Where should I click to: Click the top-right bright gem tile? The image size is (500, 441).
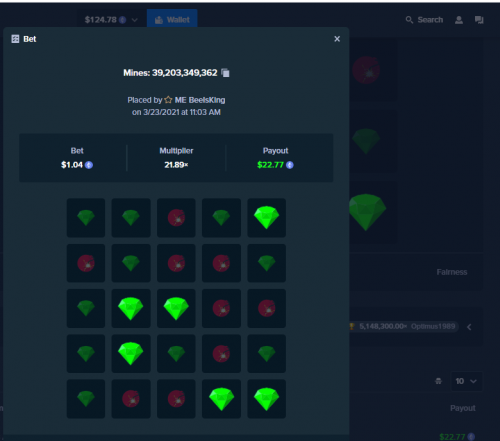(266, 218)
